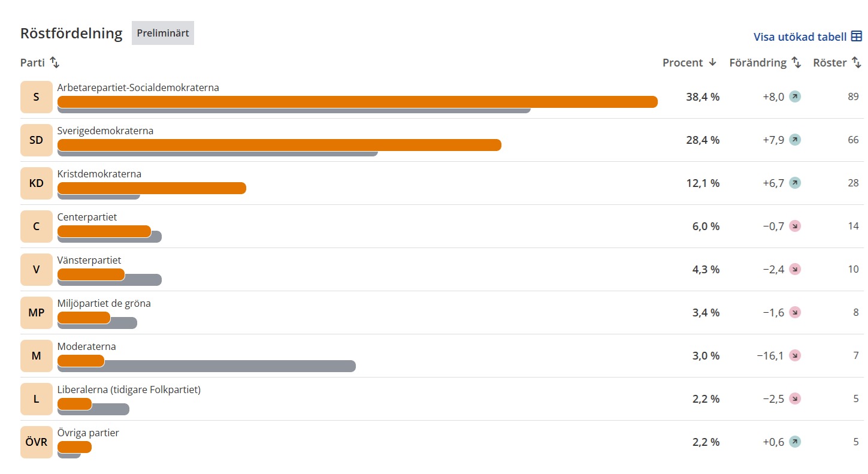Click the sort arrows icon beside Röster
The height and width of the screenshot is (474, 868).
click(x=857, y=62)
